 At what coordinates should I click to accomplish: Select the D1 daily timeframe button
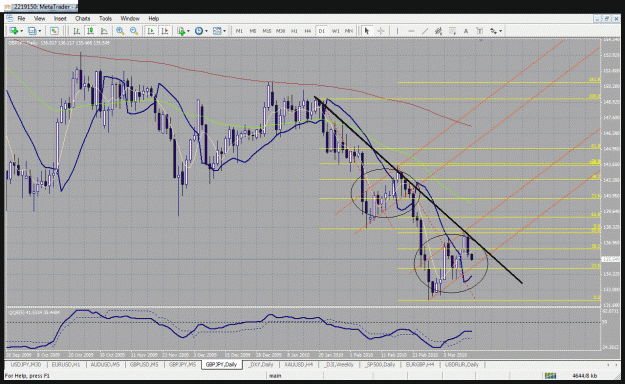click(322, 31)
